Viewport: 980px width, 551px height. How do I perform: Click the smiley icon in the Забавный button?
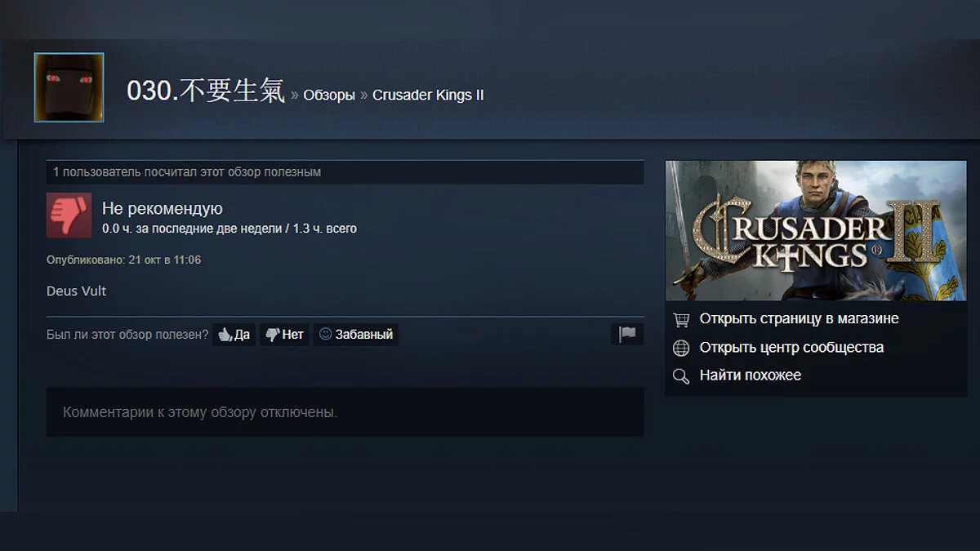point(325,334)
